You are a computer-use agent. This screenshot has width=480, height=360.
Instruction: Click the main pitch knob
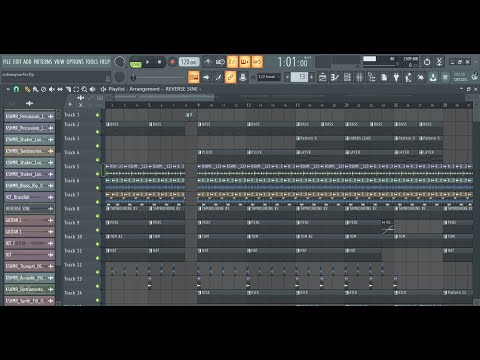tap(119, 77)
